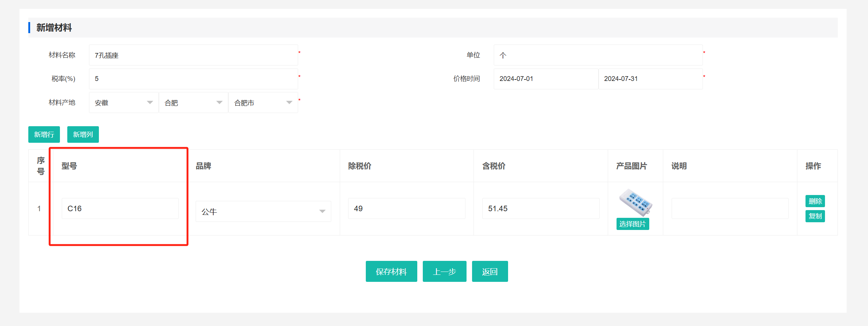The image size is (868, 326).
Task: Expand the 公牛 brand dropdown
Action: [x=263, y=212]
